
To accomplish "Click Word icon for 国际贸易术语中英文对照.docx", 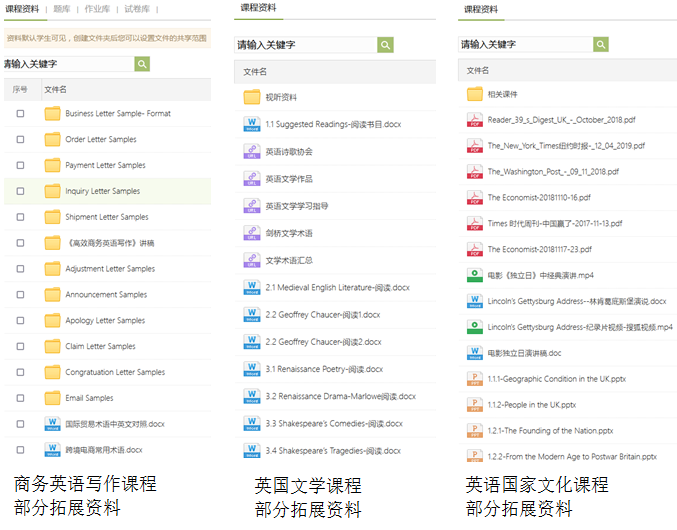I will [52, 424].
